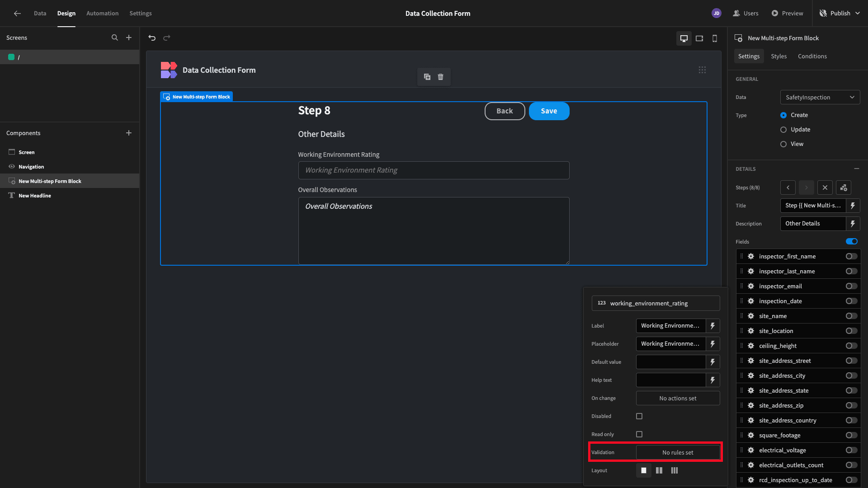This screenshot has height=488, width=868.
Task: Check the Disabled checkbox
Action: coord(639,416)
